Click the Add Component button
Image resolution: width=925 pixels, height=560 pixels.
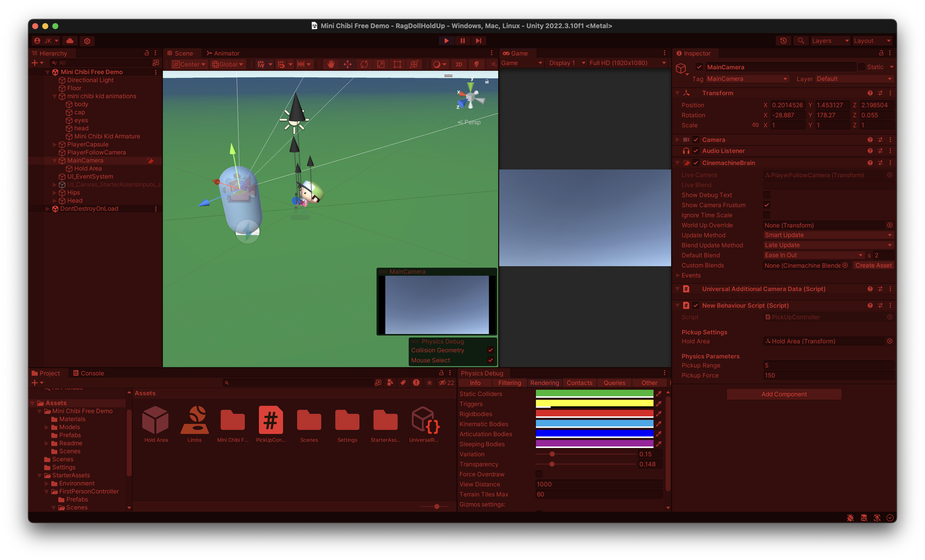(x=784, y=394)
